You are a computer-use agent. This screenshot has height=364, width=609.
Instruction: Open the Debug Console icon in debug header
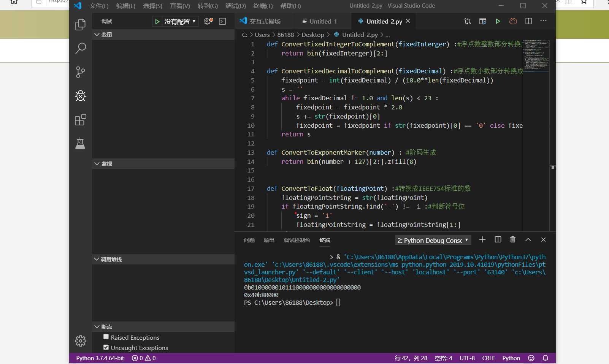pos(222,21)
